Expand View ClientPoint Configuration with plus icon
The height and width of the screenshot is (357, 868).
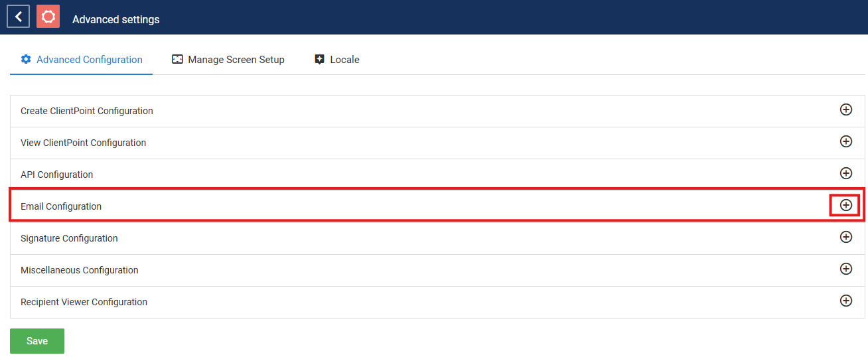click(x=846, y=141)
